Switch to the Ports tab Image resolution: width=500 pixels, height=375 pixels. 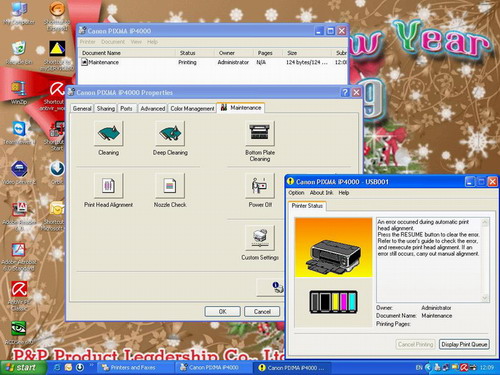click(126, 108)
